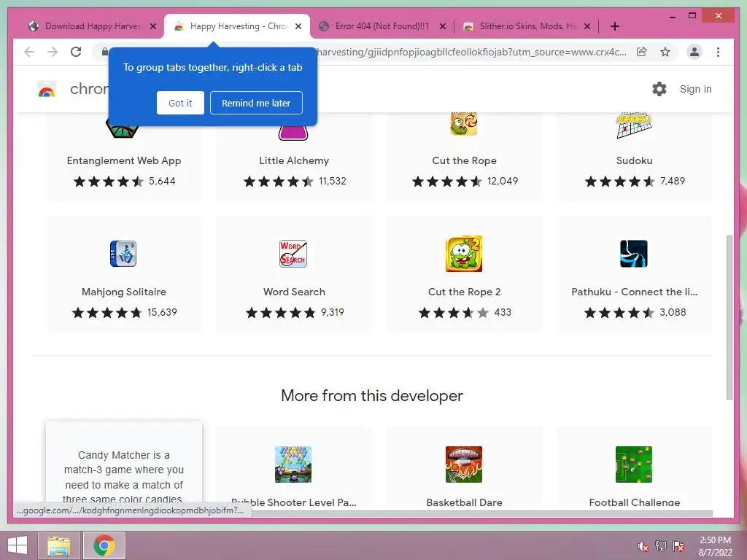Reload the current page
This screenshot has height=560, width=747.
coord(76,52)
